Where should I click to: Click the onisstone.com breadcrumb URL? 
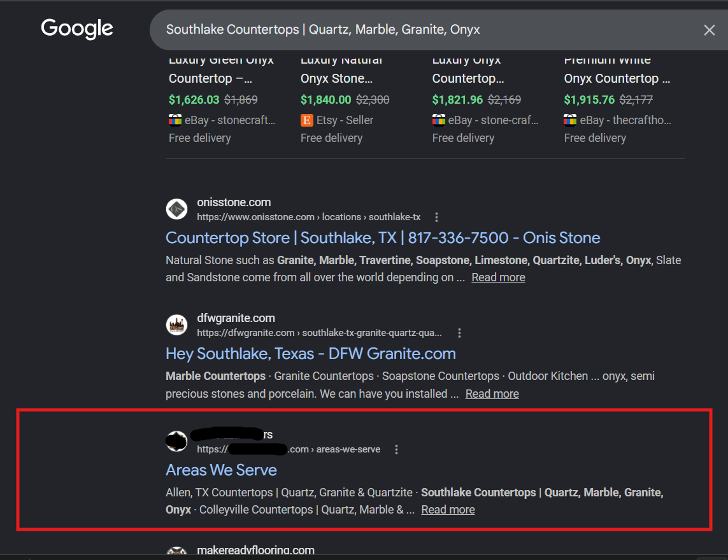[309, 217]
